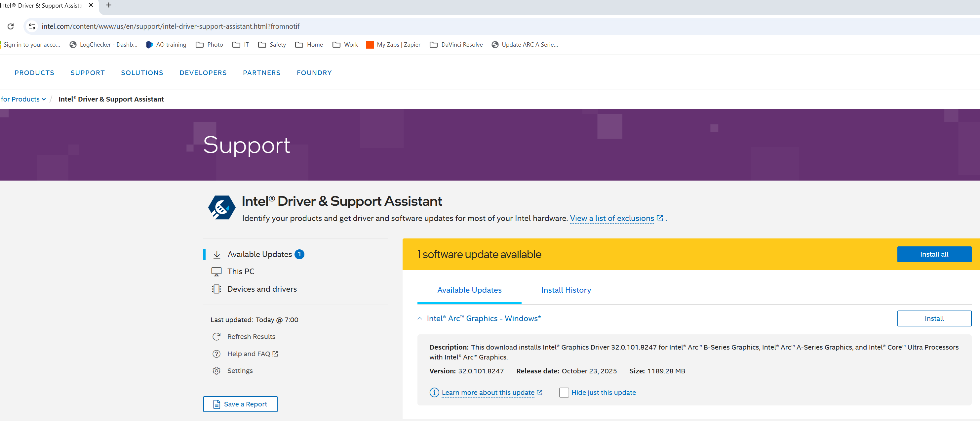Reload the page with browser refresh icon
The height and width of the screenshot is (421, 980).
click(11, 26)
